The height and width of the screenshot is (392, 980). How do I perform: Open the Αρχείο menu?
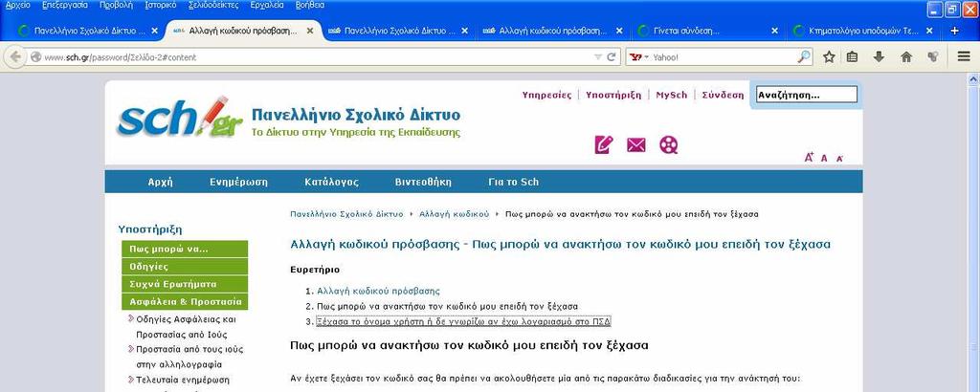pos(17,5)
